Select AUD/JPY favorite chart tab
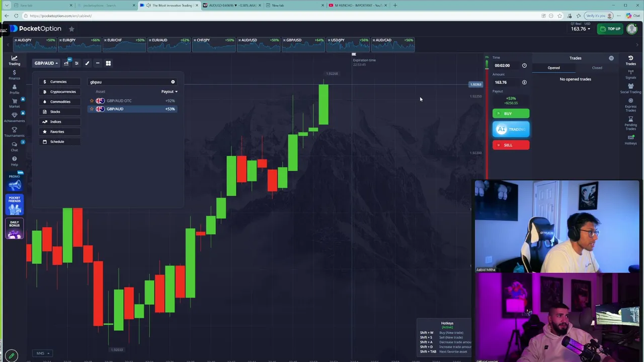 pos(35,45)
